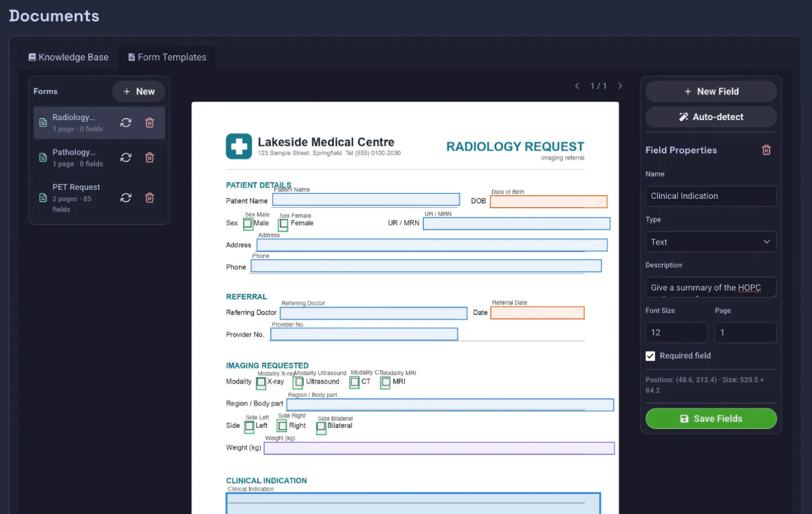This screenshot has width=812, height=514.
Task: Select the Modality X-ray checkbox field
Action: pyautogui.click(x=261, y=383)
